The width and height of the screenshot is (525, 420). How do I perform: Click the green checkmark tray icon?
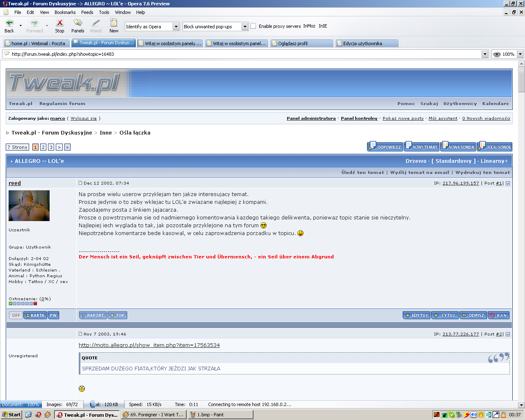coord(452,415)
